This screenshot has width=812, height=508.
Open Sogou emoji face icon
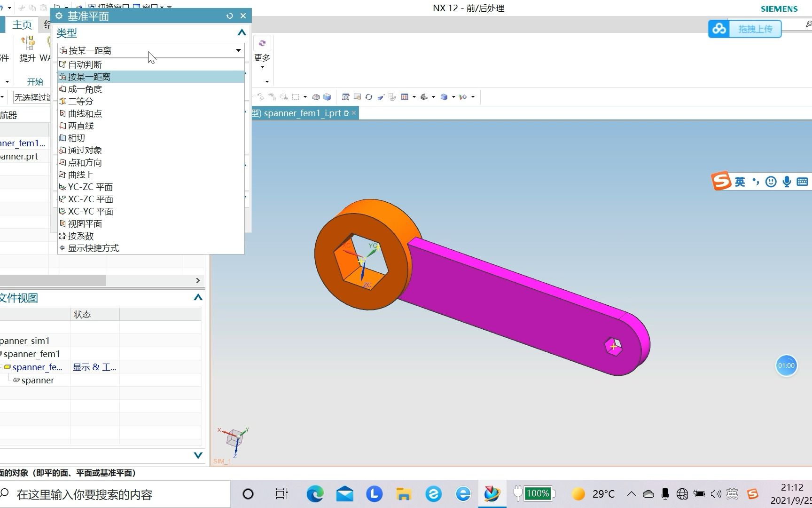click(771, 182)
